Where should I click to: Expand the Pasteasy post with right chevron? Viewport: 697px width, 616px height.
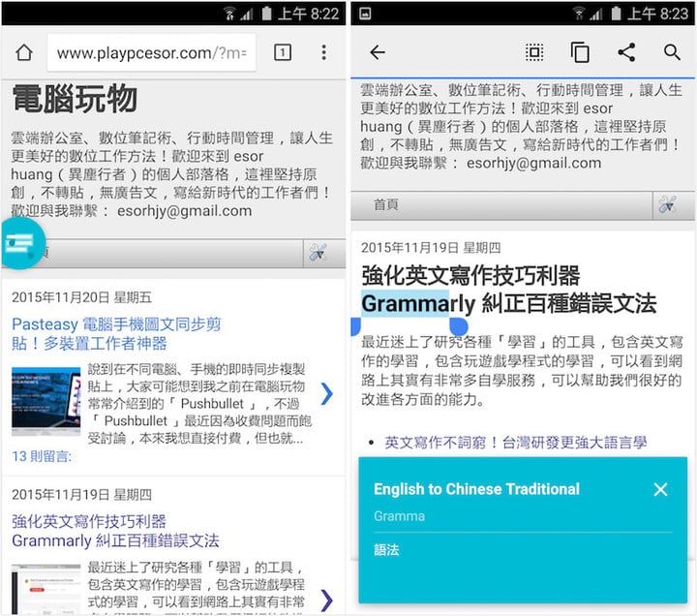click(326, 393)
